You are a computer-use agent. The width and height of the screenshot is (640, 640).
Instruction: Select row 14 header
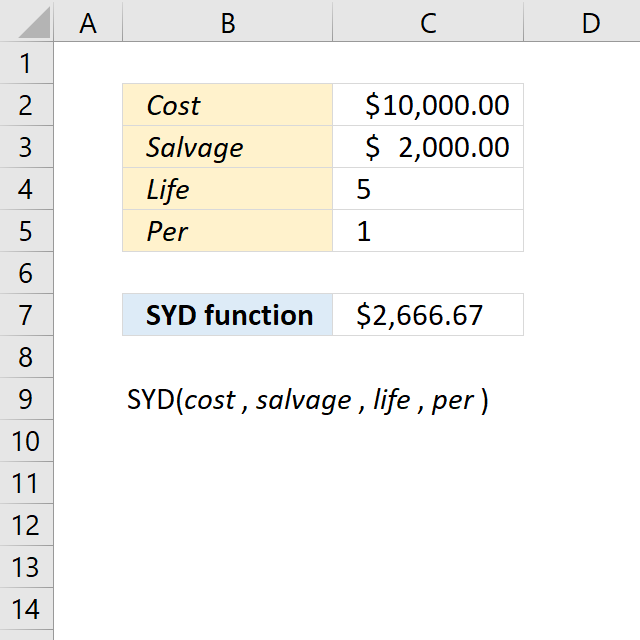[x=27, y=609]
